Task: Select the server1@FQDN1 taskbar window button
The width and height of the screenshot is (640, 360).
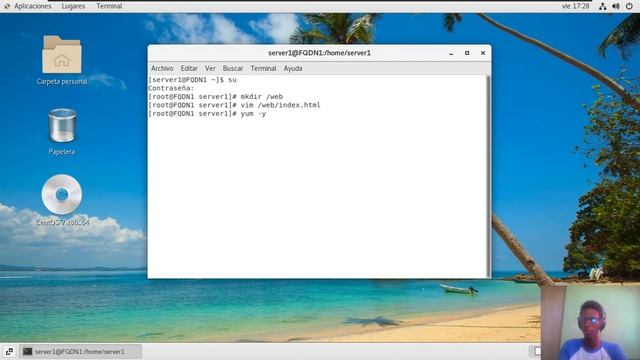Action: click(80, 351)
